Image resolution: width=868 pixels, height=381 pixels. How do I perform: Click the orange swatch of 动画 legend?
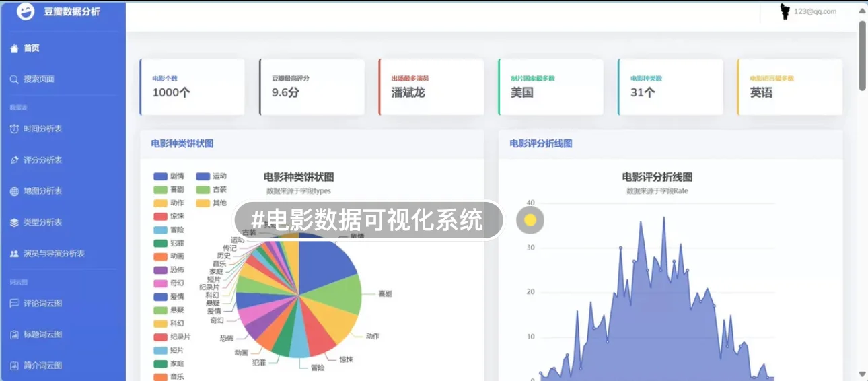160,256
